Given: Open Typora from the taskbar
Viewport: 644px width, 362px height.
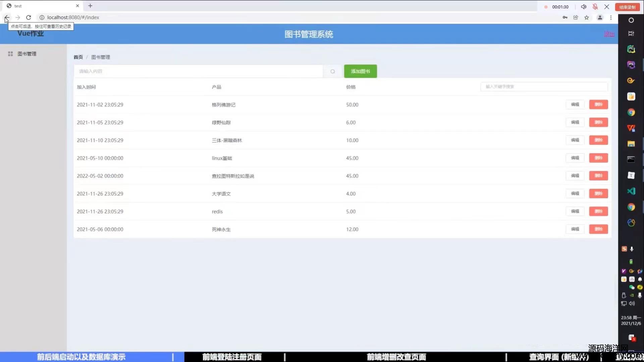Looking at the screenshot, I should (x=631, y=175).
